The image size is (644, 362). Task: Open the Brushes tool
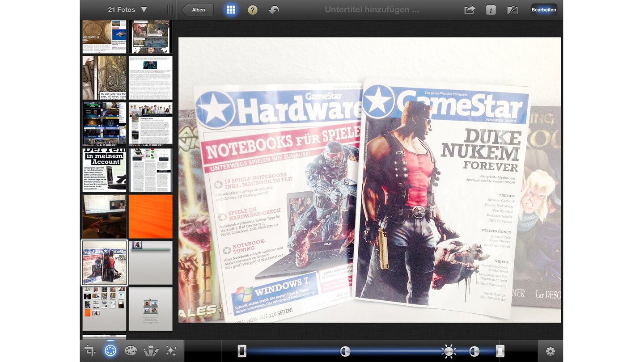click(151, 351)
